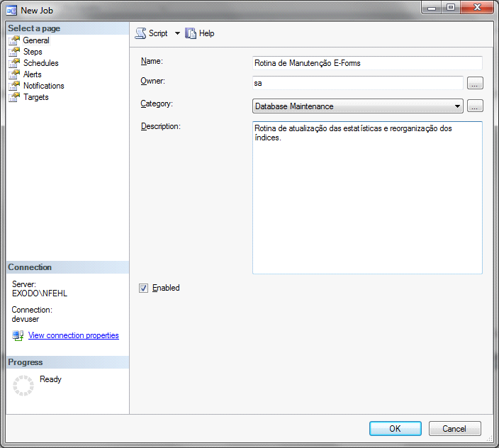This screenshot has height=448, width=499.
Task: Cancel the New Job dialog
Action: (454, 429)
